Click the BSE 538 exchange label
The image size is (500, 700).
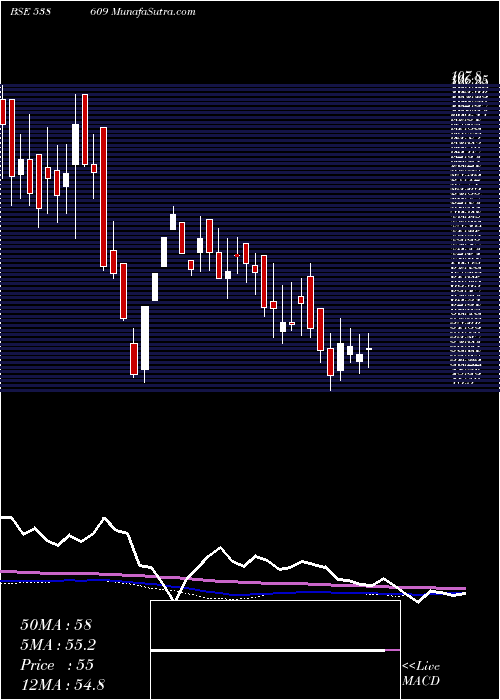coord(29,11)
